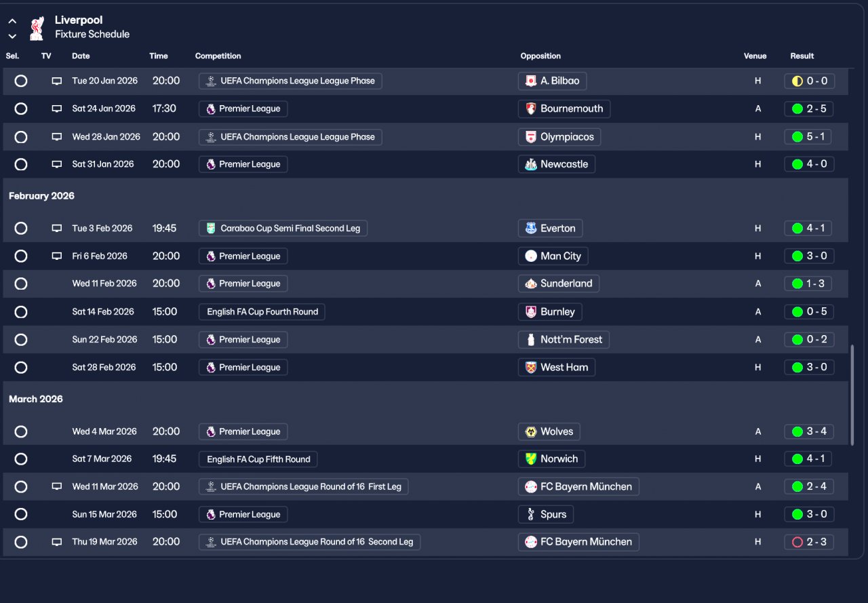Click the TV icon on the Everton row
This screenshot has width=868, height=603.
57,229
